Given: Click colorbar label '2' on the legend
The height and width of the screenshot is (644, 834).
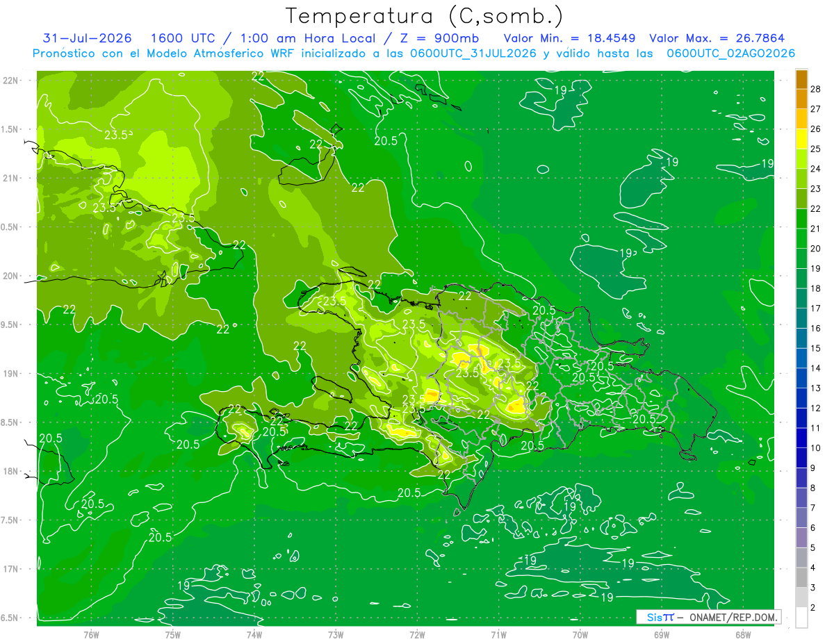Looking at the screenshot, I should click(x=813, y=608).
